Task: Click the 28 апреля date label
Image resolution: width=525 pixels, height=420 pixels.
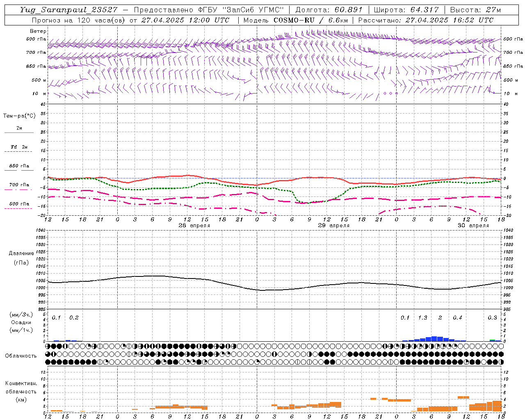Action: point(194,226)
